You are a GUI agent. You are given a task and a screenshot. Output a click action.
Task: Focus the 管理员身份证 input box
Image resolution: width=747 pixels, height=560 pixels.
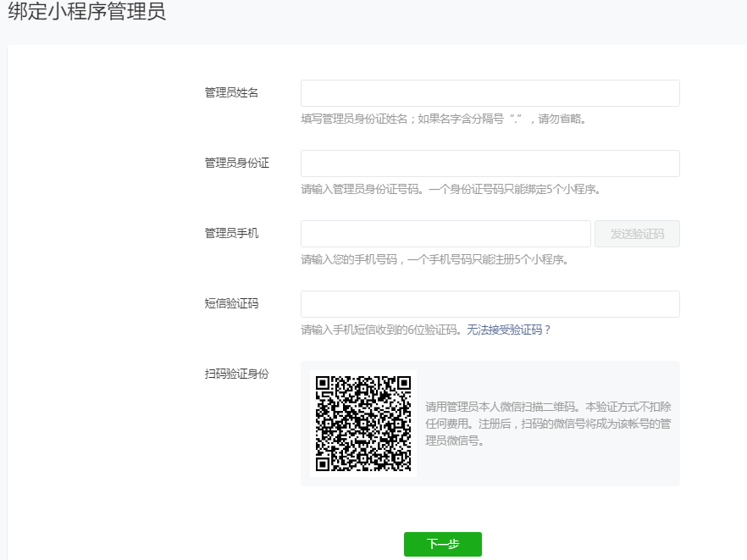click(x=490, y=164)
